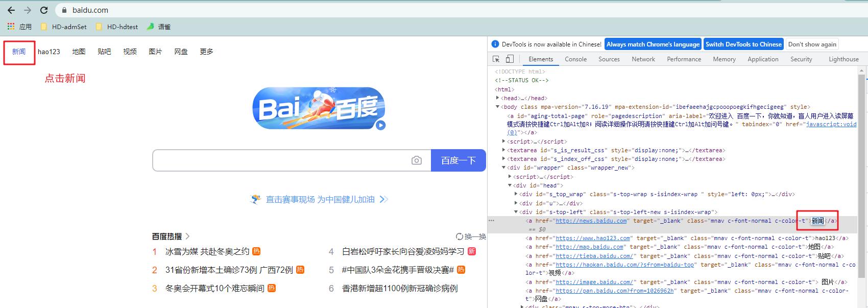This screenshot has width=868, height=308.
Task: Reload the Baidu page
Action: tap(44, 10)
